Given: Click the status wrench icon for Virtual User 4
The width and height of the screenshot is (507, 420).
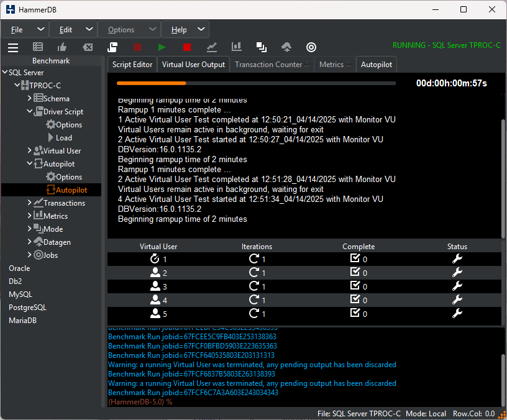Looking at the screenshot, I should [457, 299].
